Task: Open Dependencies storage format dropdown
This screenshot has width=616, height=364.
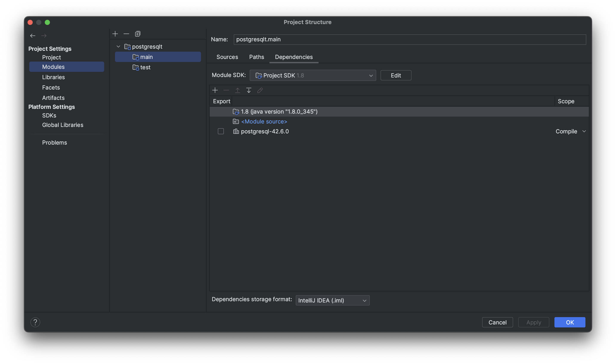Action: [x=332, y=301]
